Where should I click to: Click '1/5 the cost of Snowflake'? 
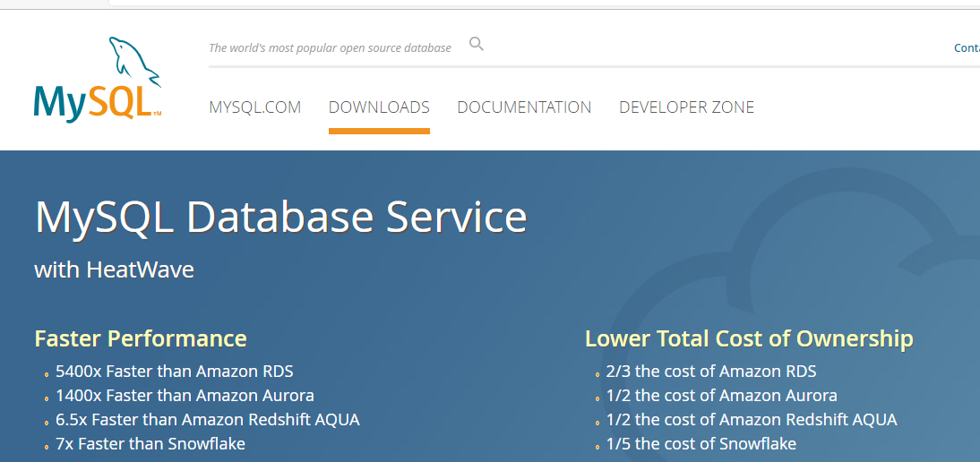point(701,444)
